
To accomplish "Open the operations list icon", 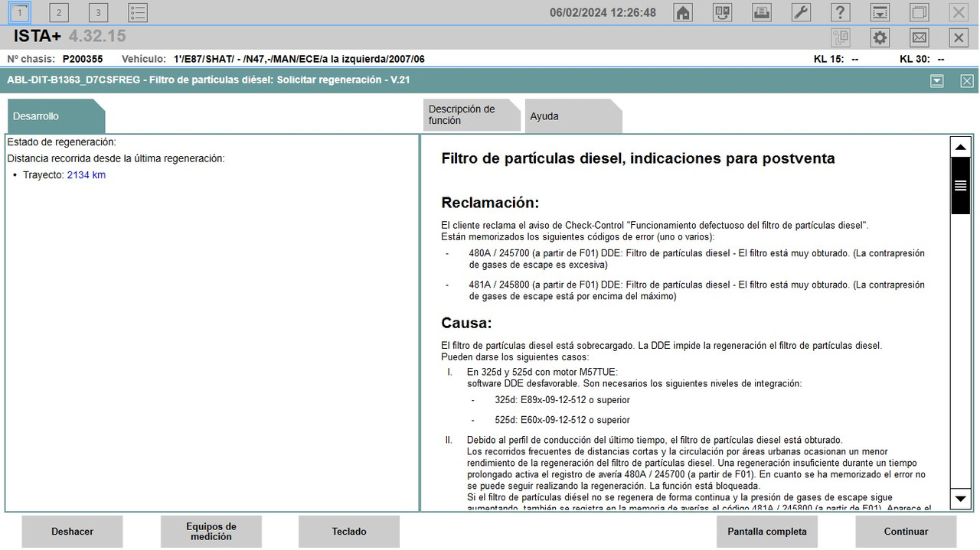I will coord(138,12).
